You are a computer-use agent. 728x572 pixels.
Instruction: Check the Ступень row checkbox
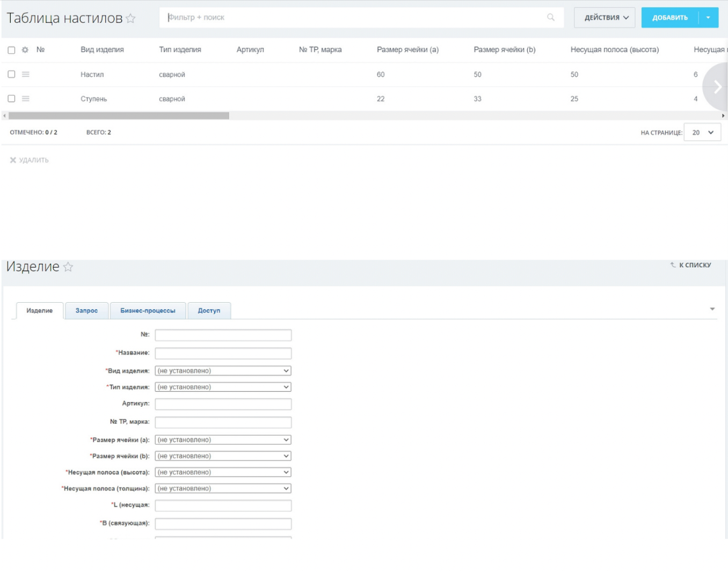(11, 98)
